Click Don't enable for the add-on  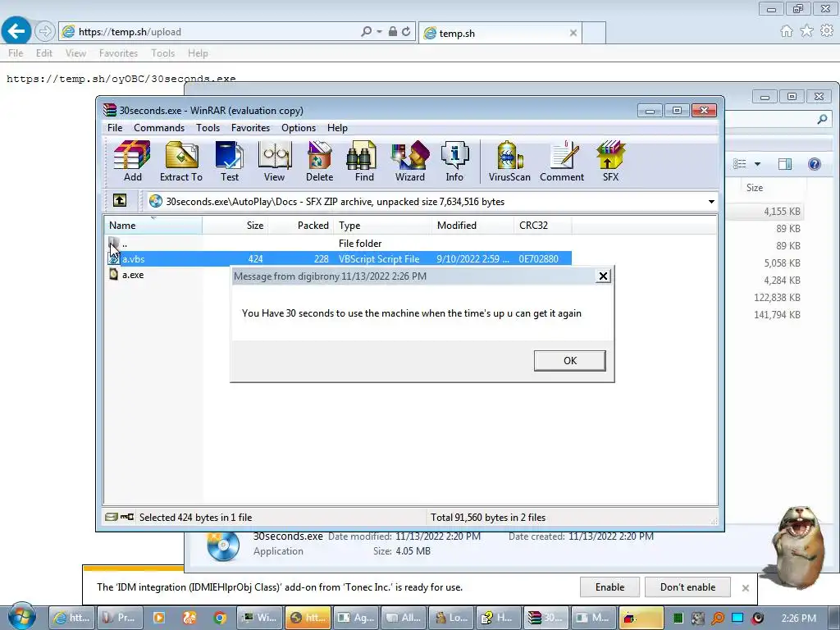coord(687,587)
